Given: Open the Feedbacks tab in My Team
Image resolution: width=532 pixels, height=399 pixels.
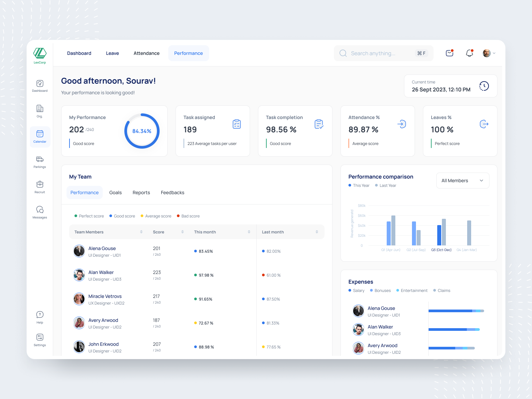Looking at the screenshot, I should 172,192.
